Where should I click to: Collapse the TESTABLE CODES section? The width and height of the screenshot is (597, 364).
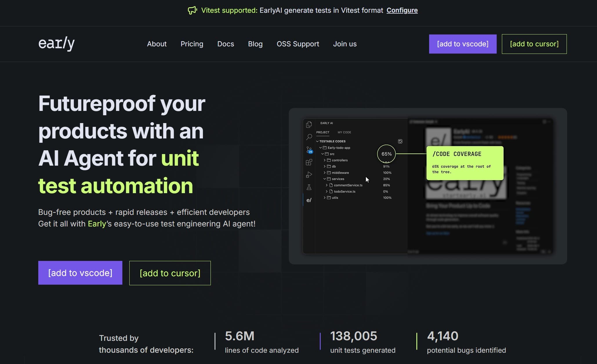click(x=317, y=141)
